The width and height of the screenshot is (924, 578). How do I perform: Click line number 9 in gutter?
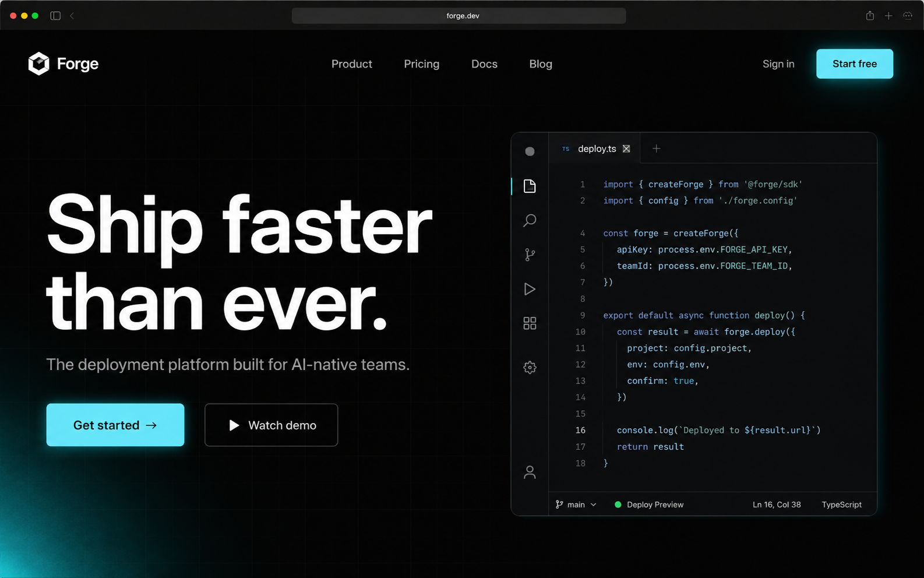[x=583, y=315]
